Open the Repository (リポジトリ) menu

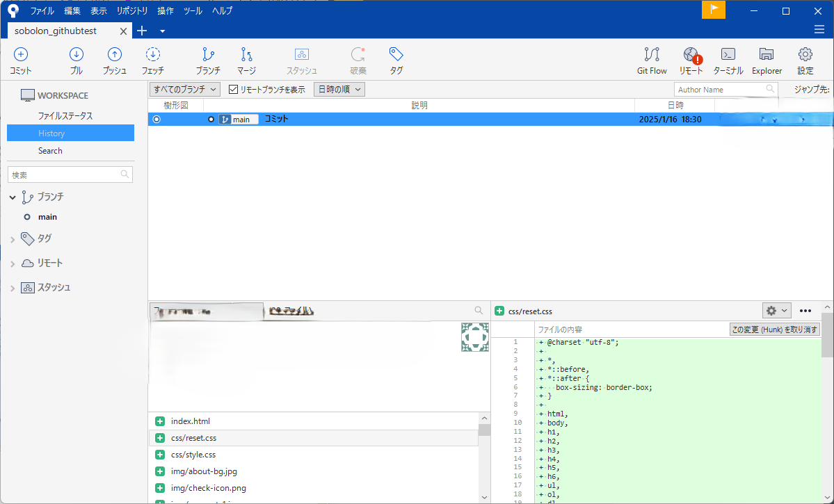pos(132,10)
